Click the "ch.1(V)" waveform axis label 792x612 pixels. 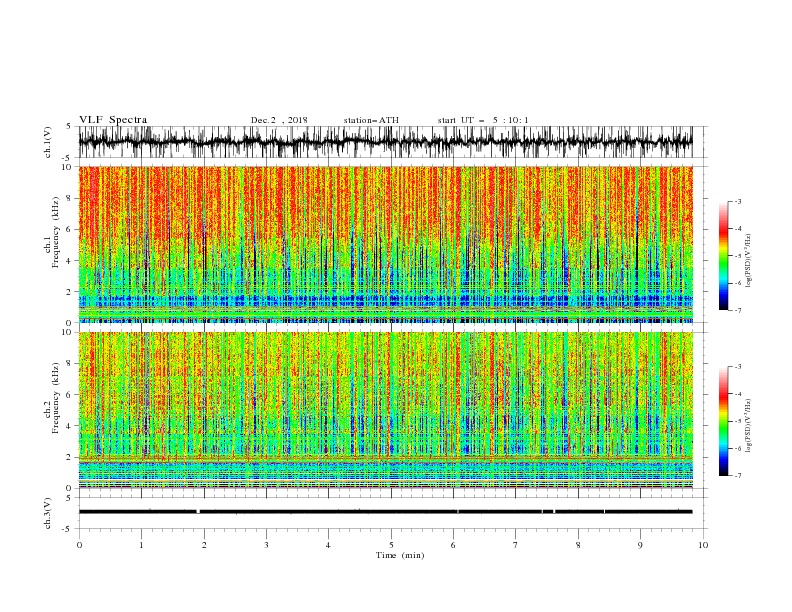[48, 142]
